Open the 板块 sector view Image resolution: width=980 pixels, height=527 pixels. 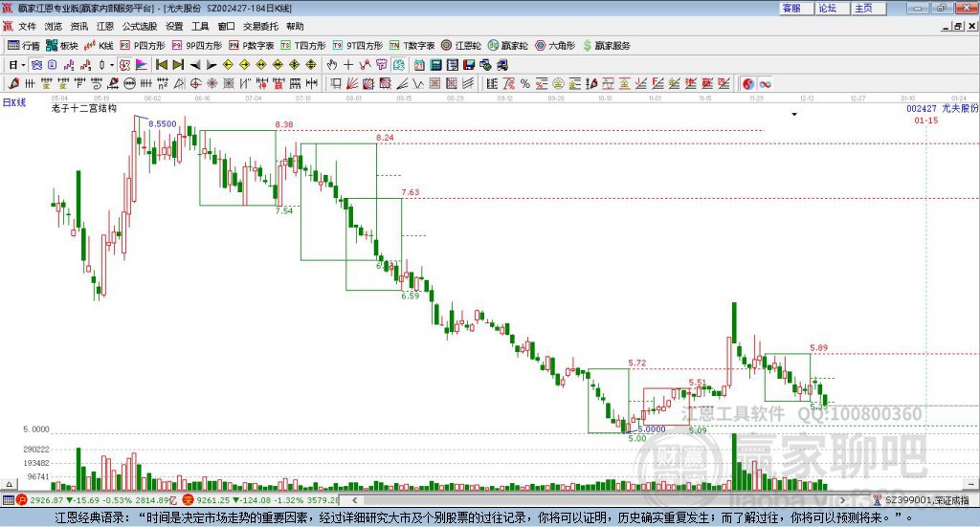[x=61, y=46]
